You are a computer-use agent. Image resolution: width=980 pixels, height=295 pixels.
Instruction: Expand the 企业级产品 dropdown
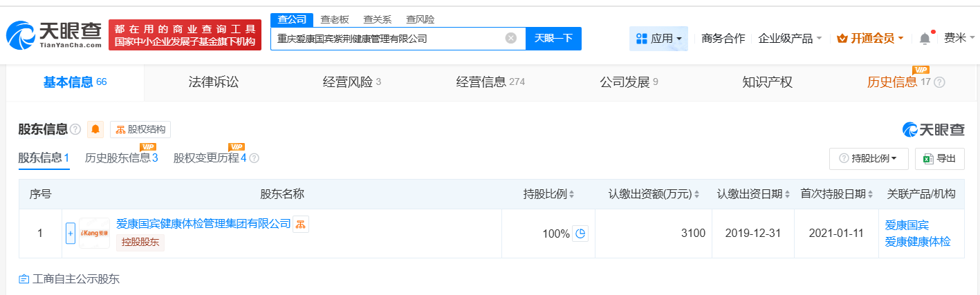790,39
